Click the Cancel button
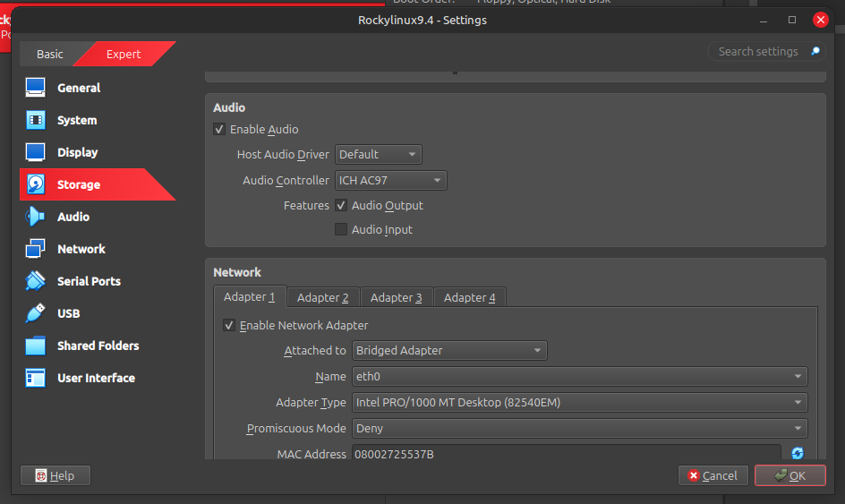Image resolution: width=845 pixels, height=504 pixels. [713, 475]
